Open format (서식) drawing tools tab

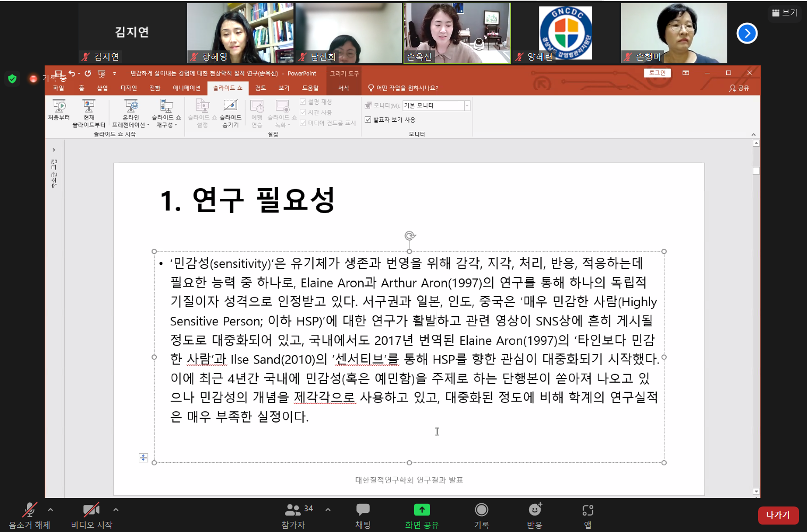click(x=344, y=88)
